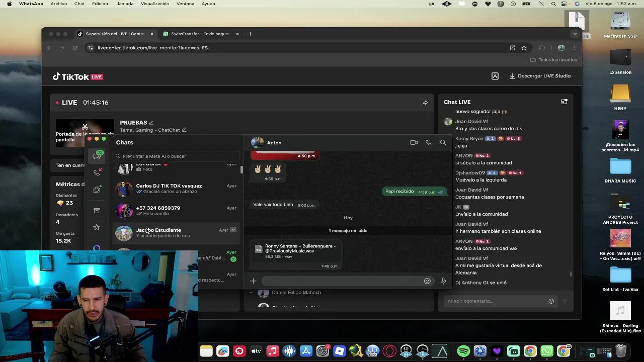This screenshot has height=362, width=644.
Task: Open WhatsApp Calls sidebar icon
Action: pos(97,172)
